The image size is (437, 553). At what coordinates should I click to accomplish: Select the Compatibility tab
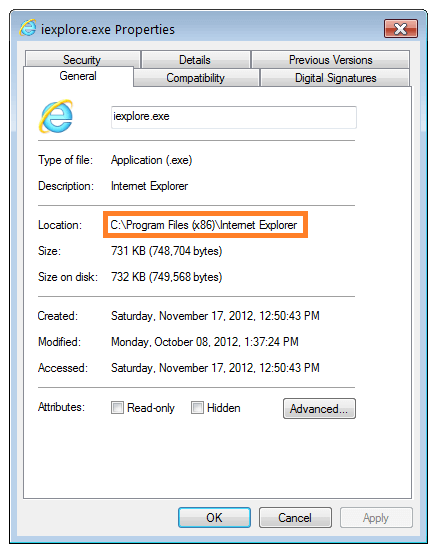pos(196,78)
